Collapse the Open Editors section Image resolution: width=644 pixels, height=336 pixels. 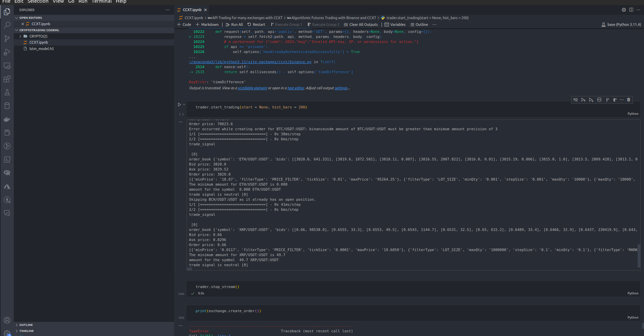(x=94, y=18)
